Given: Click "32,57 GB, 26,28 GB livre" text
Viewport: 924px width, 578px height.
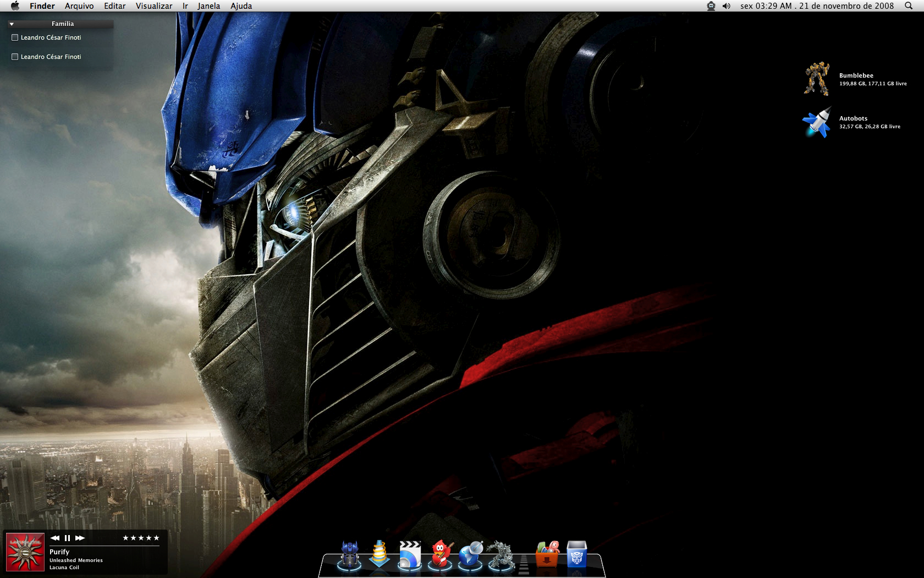Looking at the screenshot, I should (870, 127).
